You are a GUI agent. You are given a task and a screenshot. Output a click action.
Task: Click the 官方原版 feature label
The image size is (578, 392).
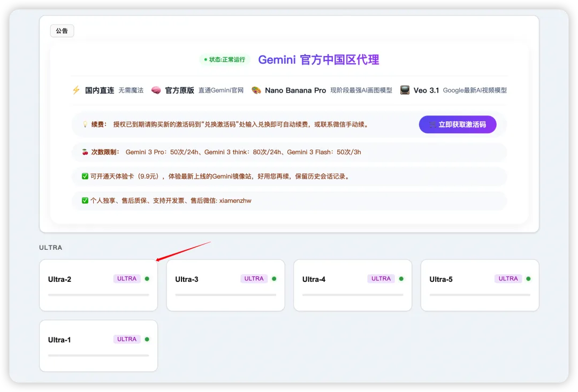click(179, 90)
